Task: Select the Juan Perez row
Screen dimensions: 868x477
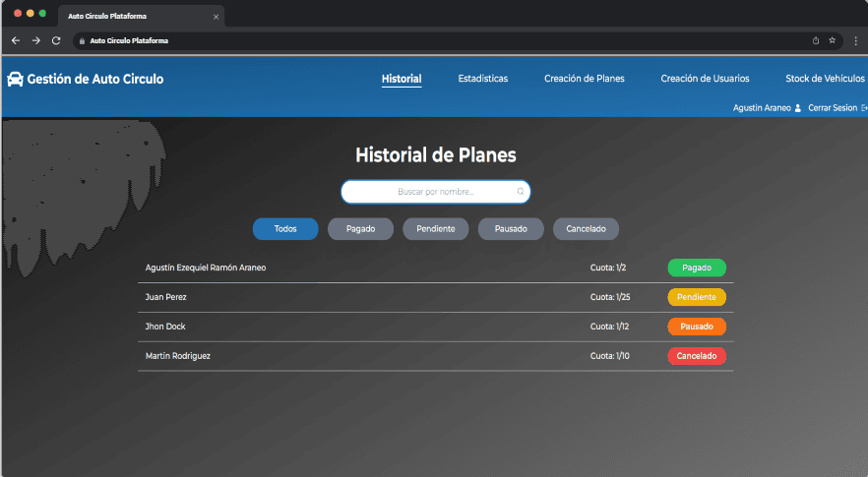Action: [x=436, y=298]
